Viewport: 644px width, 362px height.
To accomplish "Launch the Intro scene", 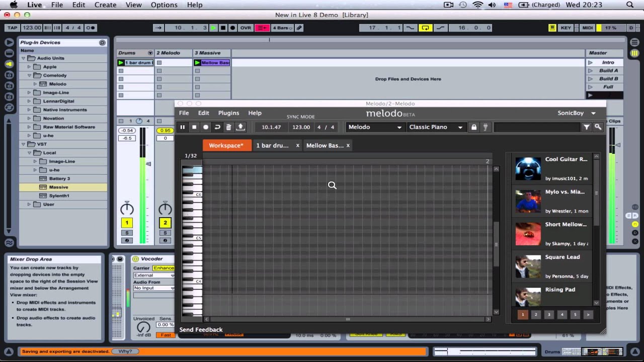I will 590,63.
